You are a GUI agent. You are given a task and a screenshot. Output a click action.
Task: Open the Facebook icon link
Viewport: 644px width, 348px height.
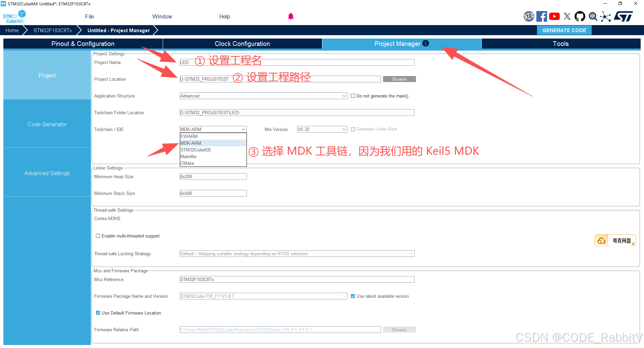541,16
